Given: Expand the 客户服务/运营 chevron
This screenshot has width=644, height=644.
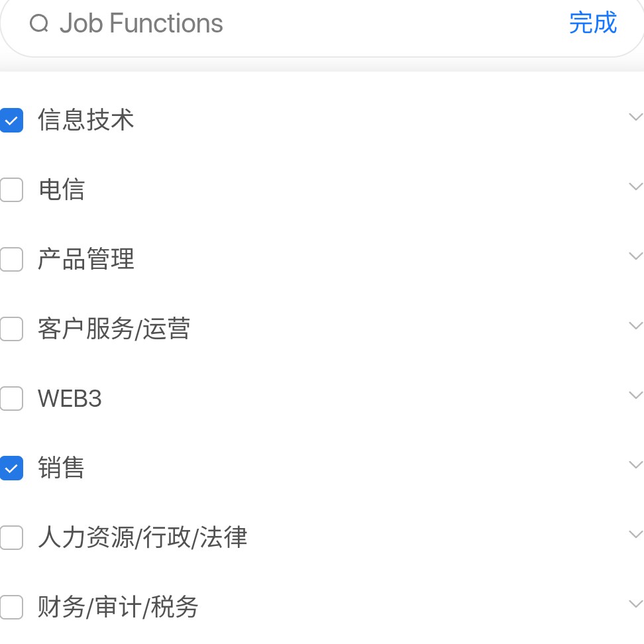Looking at the screenshot, I should click(x=636, y=326).
